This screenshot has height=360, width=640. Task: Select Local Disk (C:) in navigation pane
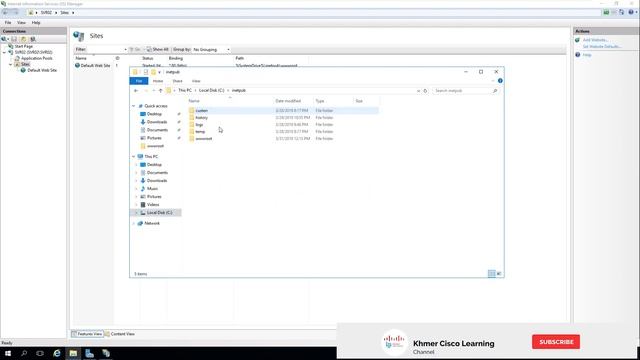click(x=159, y=213)
